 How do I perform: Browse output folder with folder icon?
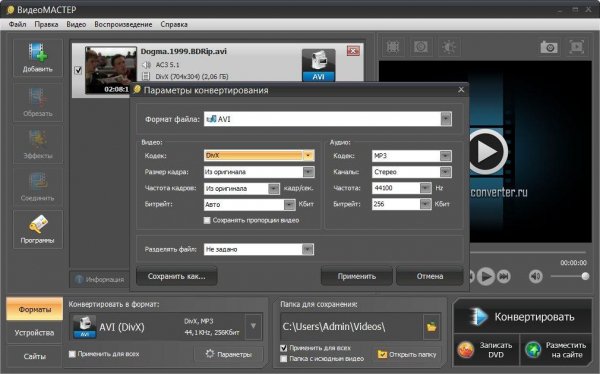tap(432, 327)
